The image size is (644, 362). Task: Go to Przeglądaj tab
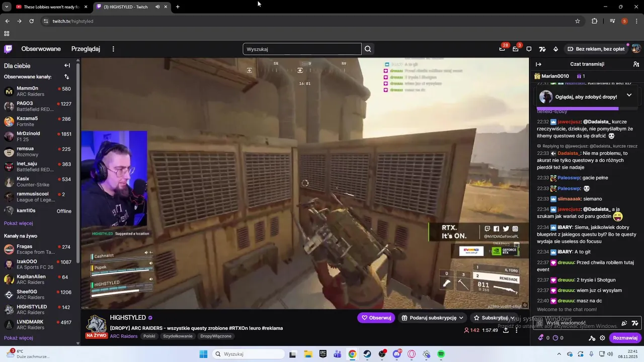tap(86, 49)
